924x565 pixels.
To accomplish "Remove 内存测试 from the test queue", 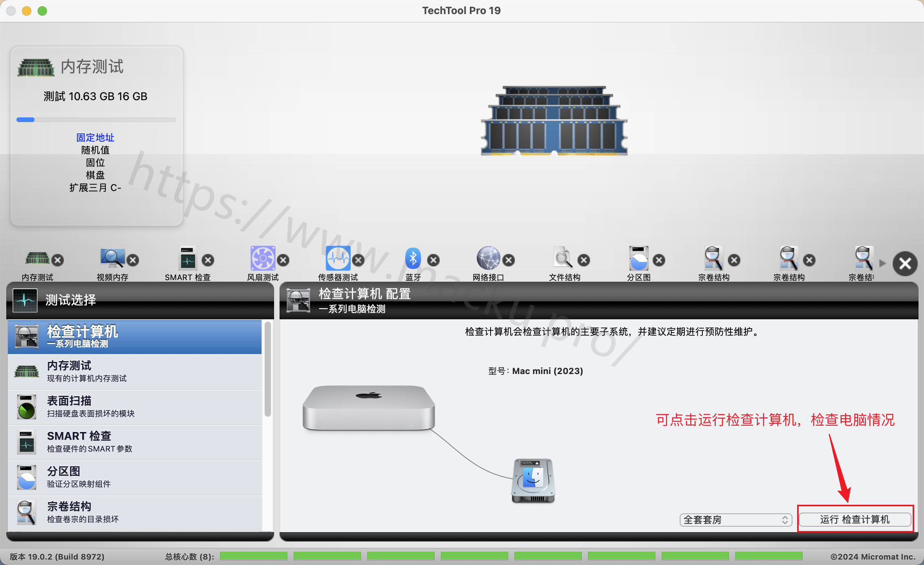I will (58, 260).
